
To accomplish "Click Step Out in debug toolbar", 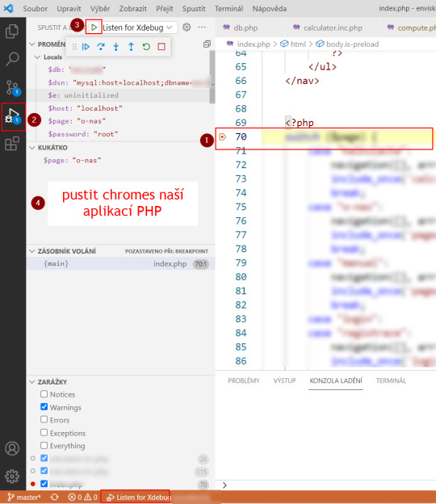I will (x=131, y=47).
